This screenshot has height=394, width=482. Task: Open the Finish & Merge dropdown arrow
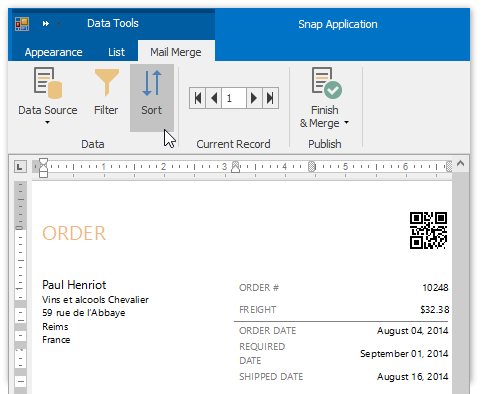point(346,123)
